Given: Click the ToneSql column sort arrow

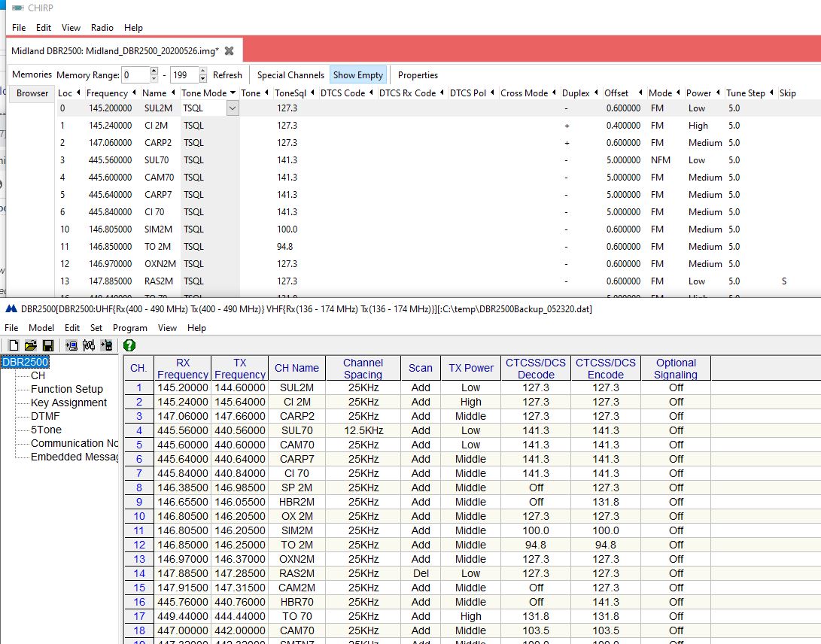Looking at the screenshot, I should (x=312, y=93).
